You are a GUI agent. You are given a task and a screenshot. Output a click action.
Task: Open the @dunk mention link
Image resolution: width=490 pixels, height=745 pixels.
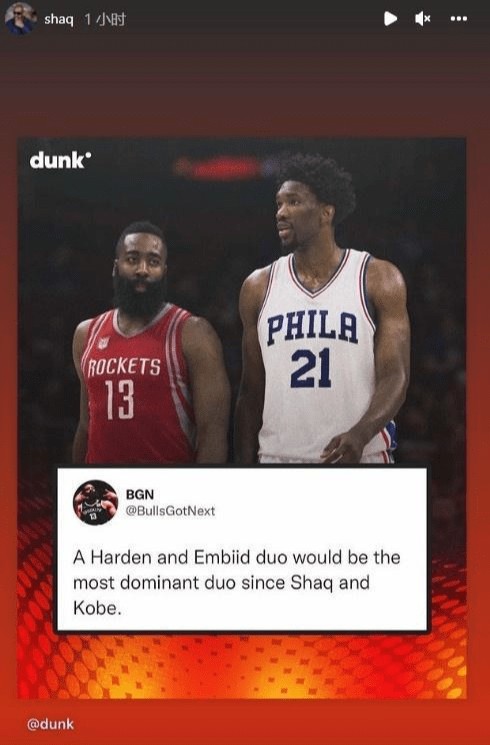[x=50, y=724]
